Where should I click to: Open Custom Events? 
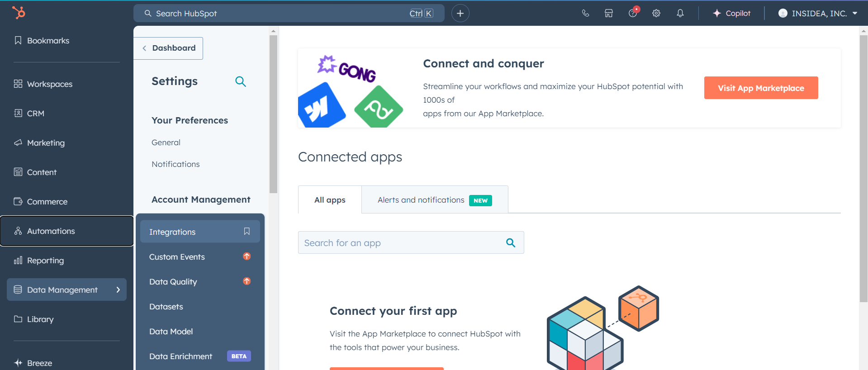177,257
